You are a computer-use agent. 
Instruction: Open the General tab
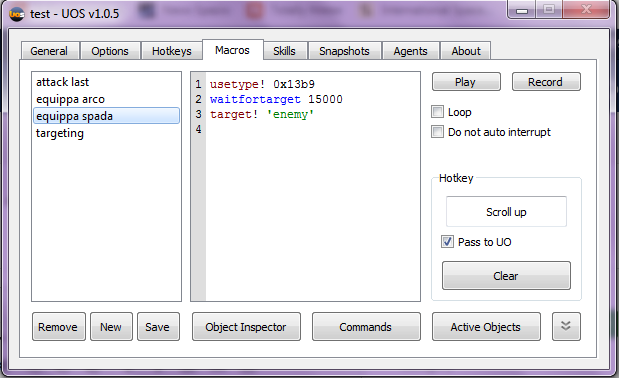[x=49, y=51]
